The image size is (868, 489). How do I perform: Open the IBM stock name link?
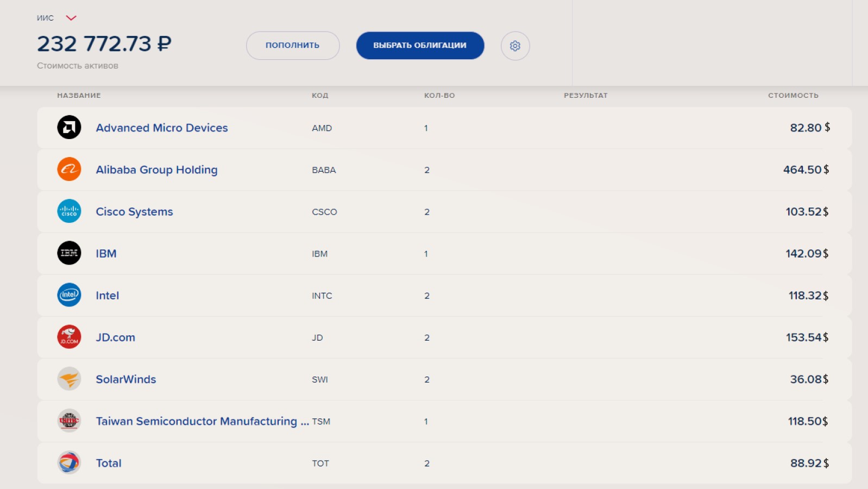tap(106, 253)
